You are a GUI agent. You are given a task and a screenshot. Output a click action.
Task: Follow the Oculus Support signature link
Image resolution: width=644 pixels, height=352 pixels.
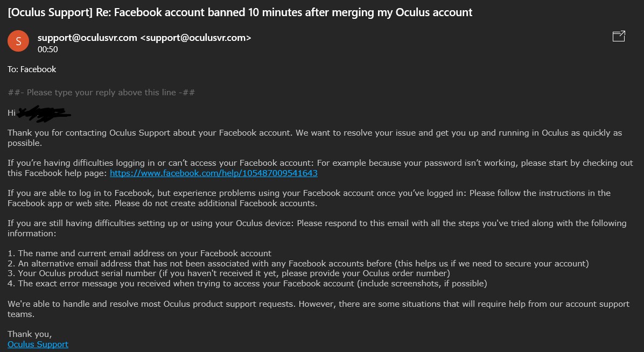click(x=38, y=344)
